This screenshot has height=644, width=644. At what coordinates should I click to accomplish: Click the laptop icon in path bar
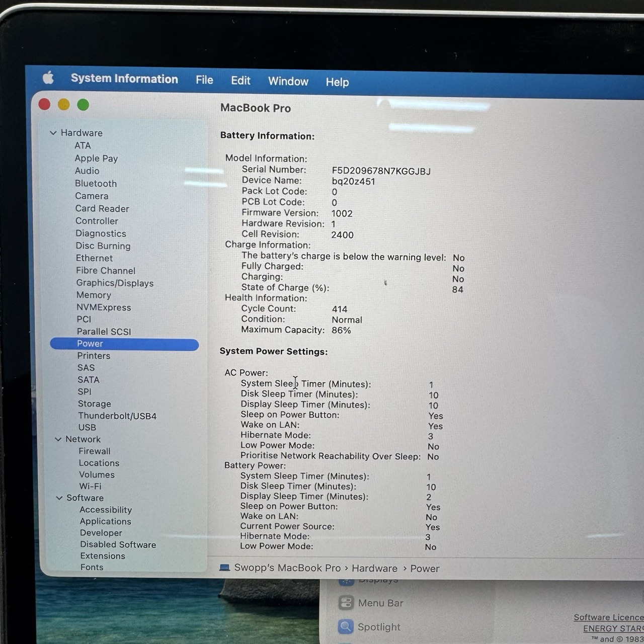[224, 568]
